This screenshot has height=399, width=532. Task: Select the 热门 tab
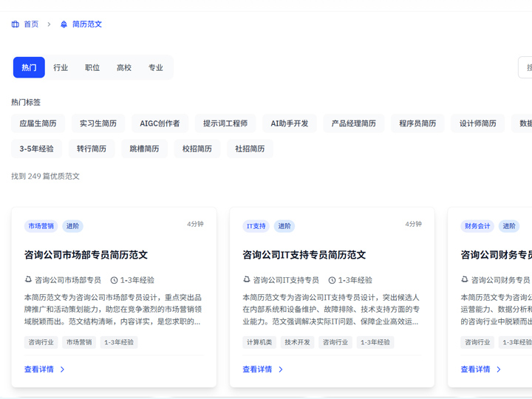(29, 67)
